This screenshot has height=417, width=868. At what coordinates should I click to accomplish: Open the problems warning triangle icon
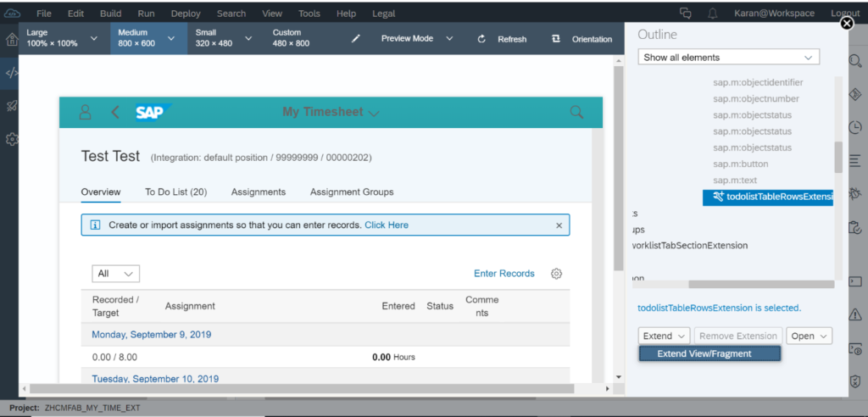856,314
